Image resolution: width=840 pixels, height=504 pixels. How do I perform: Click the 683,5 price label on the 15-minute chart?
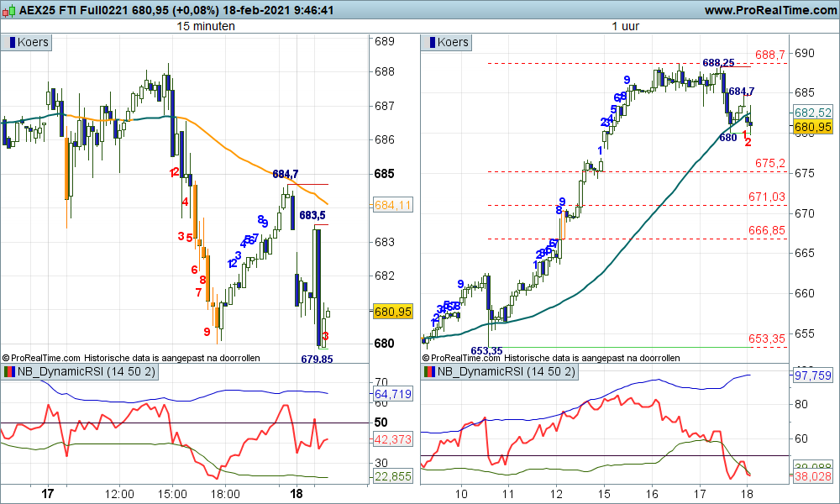coord(312,215)
